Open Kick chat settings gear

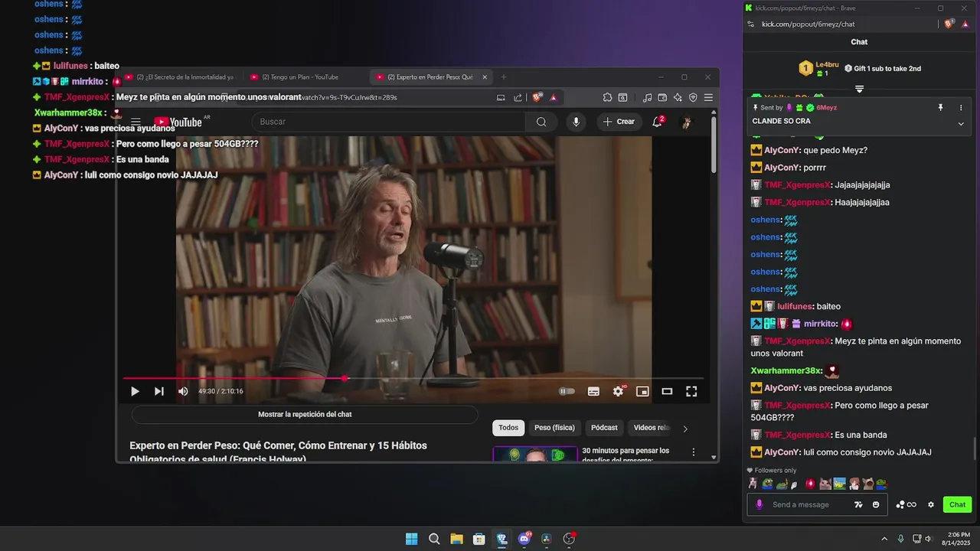pos(931,504)
